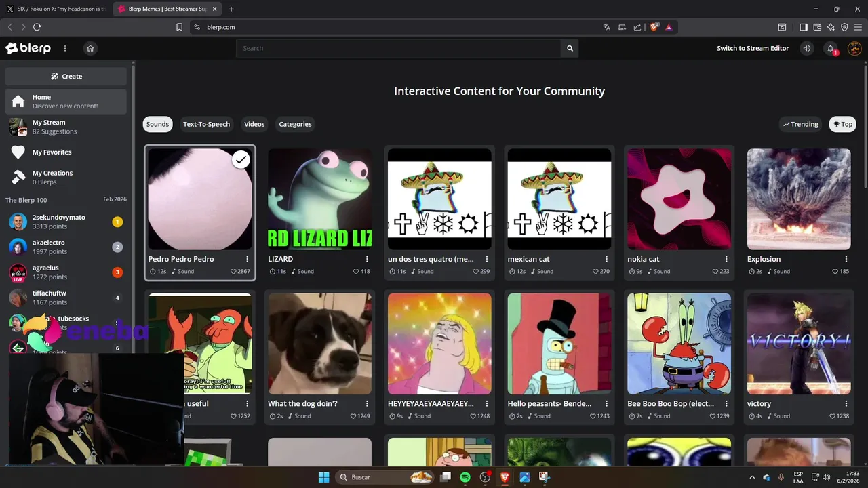This screenshot has width=868, height=488.
Task: Open options for victory sound
Action: tap(846, 403)
